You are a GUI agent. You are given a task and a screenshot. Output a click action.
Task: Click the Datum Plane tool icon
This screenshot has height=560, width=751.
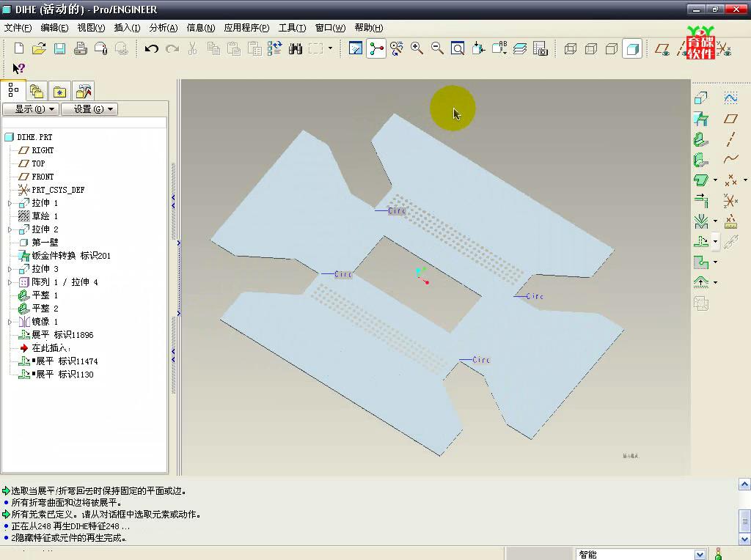(730, 118)
